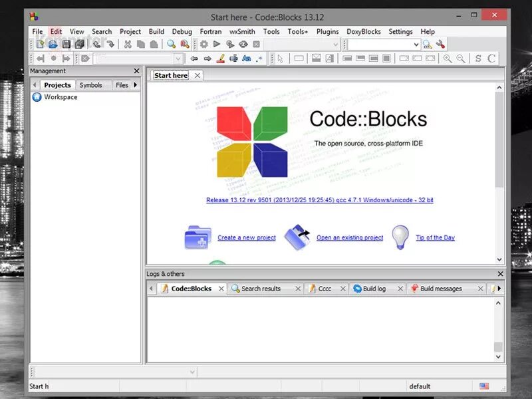Viewport: 532px width, 399px height.
Task: Select the Workspace tree item
Action: click(61, 97)
